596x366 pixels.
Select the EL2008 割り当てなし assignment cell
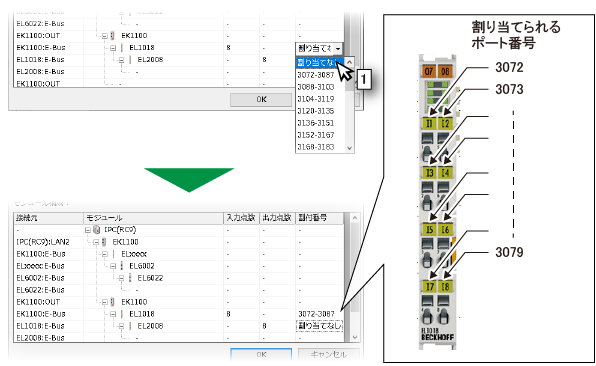pyautogui.click(x=319, y=326)
